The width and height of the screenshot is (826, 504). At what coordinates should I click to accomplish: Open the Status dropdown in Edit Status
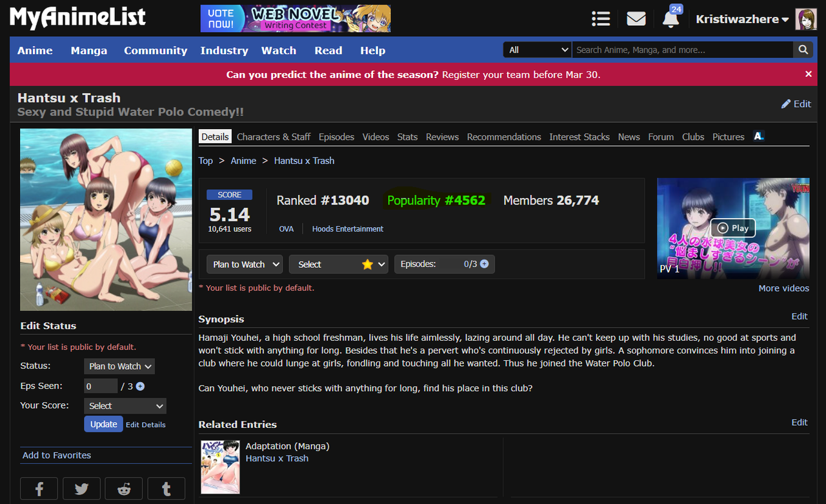(119, 366)
